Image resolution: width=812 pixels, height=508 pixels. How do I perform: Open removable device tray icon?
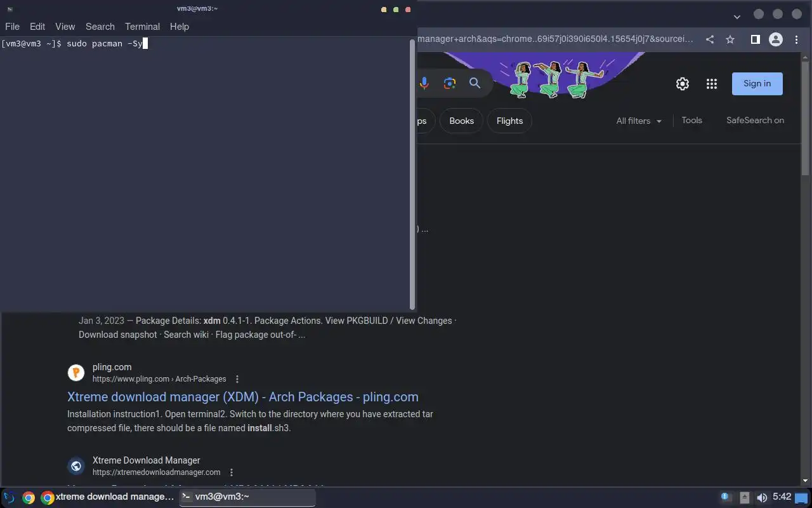tap(745, 498)
